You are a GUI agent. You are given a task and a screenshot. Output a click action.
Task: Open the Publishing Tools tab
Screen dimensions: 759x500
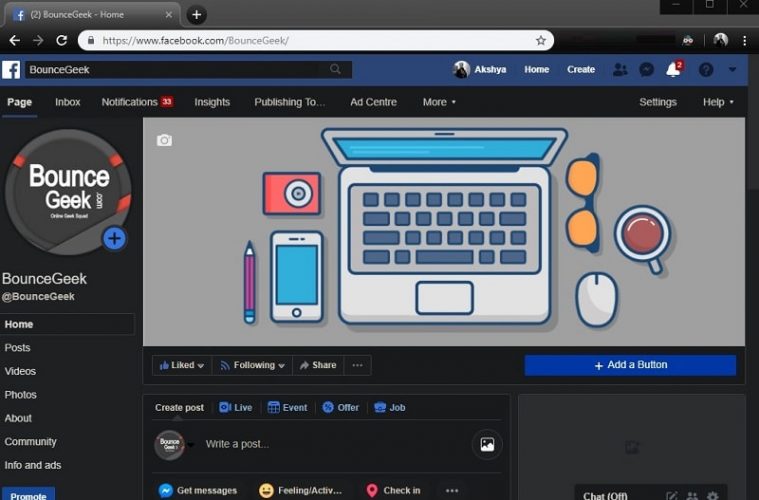tap(289, 102)
